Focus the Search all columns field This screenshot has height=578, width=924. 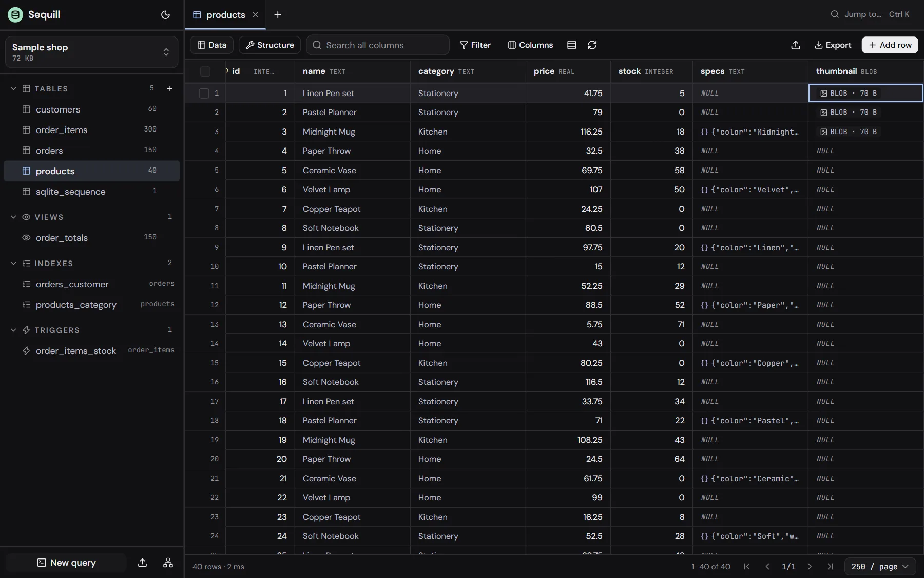(x=378, y=45)
